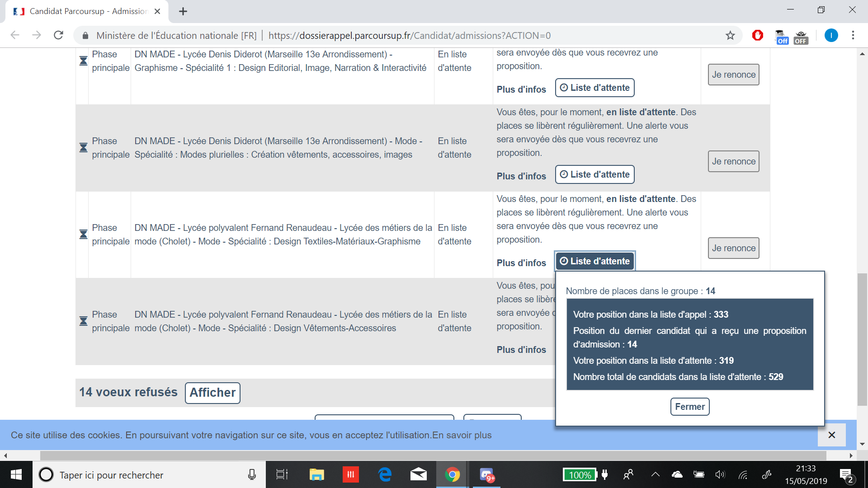Image resolution: width=868 pixels, height=488 pixels.
Task: Open the Edge browser in the taskbar
Action: click(x=385, y=474)
